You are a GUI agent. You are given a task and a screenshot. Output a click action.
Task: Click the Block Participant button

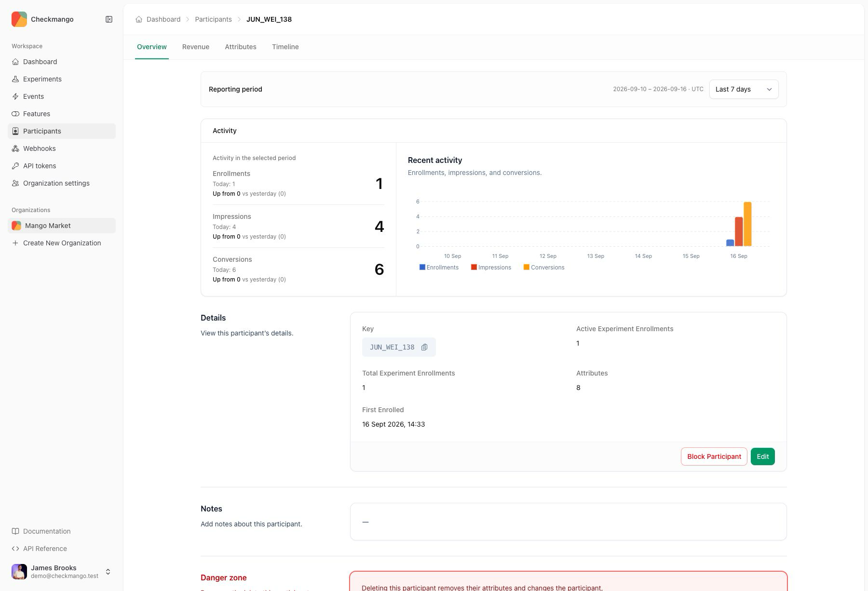point(714,457)
